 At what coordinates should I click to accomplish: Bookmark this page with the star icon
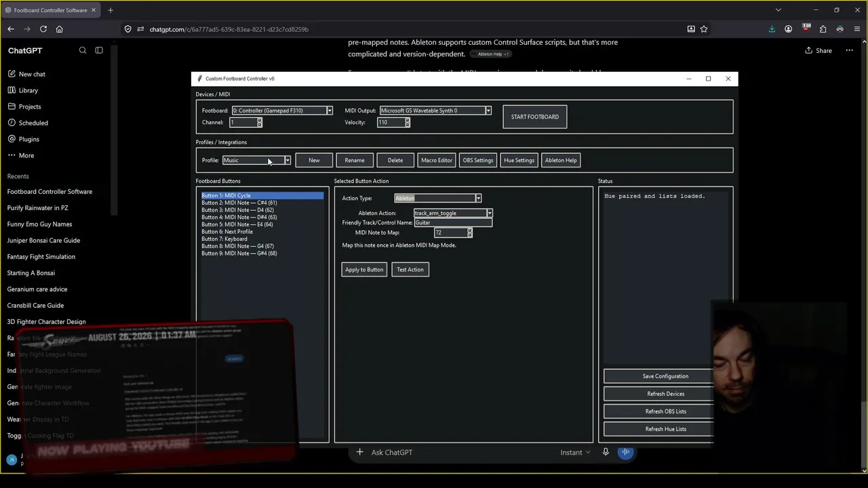coord(704,29)
